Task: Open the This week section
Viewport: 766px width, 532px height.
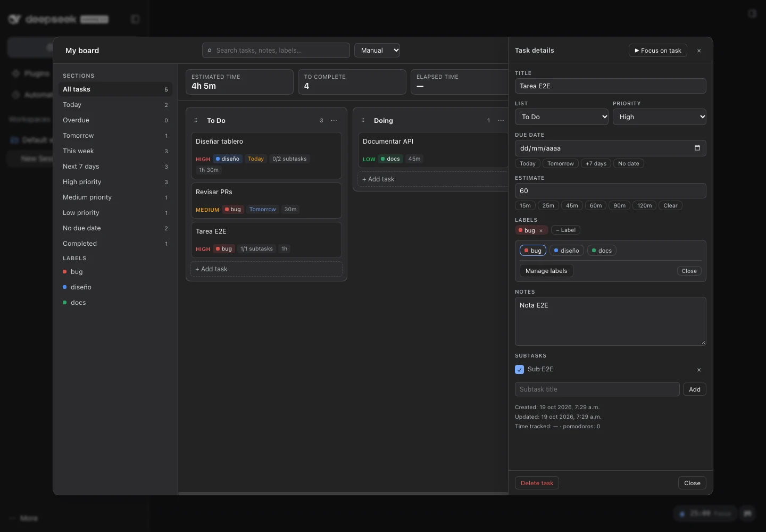Action: click(x=115, y=151)
